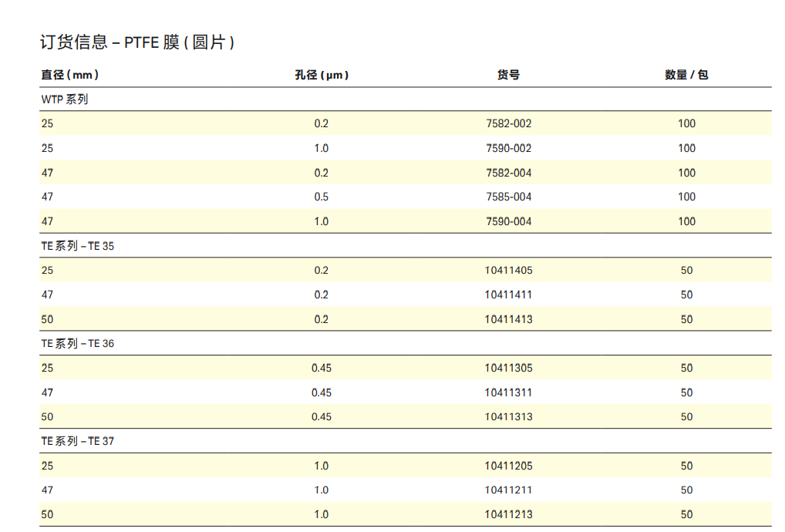Click the 数量 / 包 column header
The width and height of the screenshot is (785, 532).
click(686, 75)
